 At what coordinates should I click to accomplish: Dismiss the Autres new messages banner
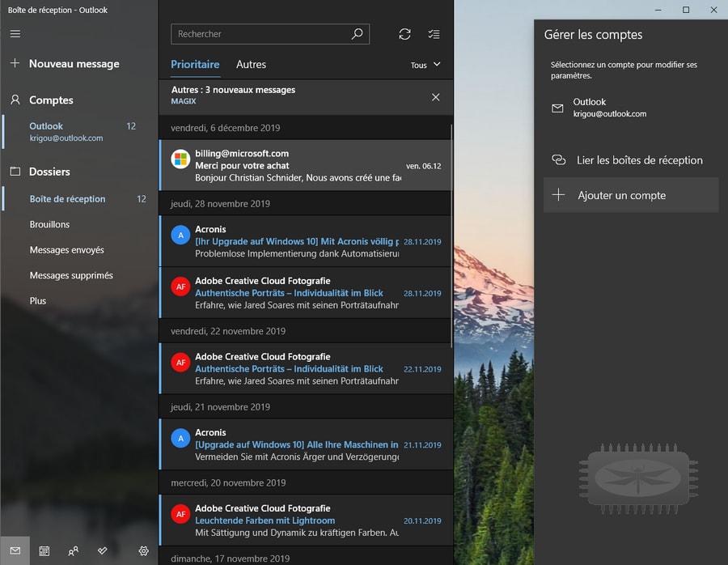(435, 97)
